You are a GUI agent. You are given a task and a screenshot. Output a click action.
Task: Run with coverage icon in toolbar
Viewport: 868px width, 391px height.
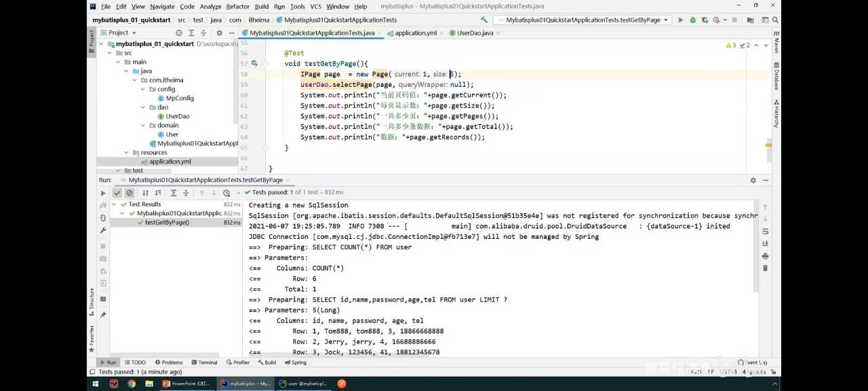[x=707, y=20]
